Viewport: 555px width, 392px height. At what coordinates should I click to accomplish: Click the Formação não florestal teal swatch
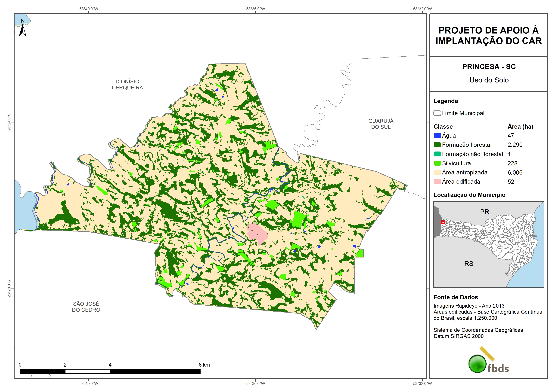coord(437,154)
